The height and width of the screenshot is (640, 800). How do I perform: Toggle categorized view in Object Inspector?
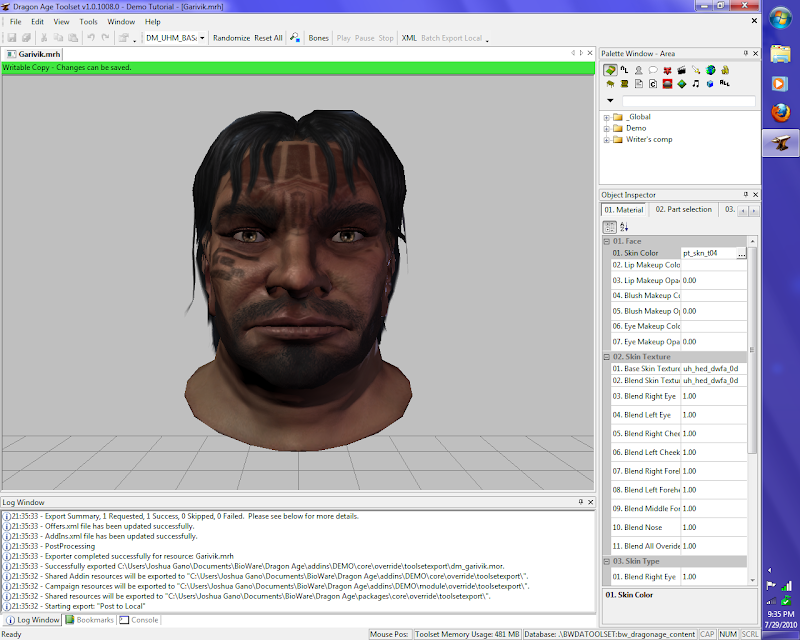point(609,228)
